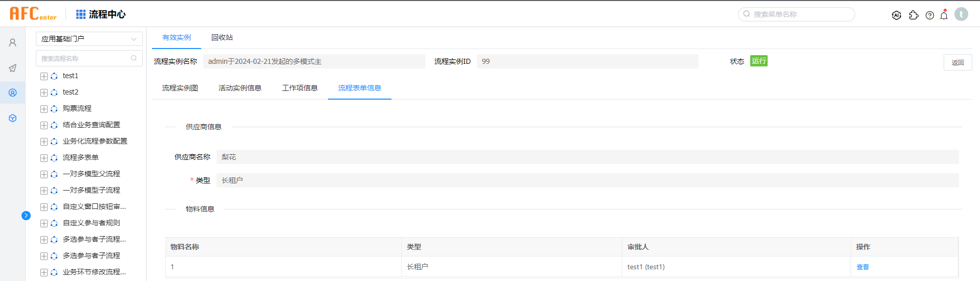Click the AI assistant icon in header
Screen dimensions: 980x281
click(x=896, y=15)
